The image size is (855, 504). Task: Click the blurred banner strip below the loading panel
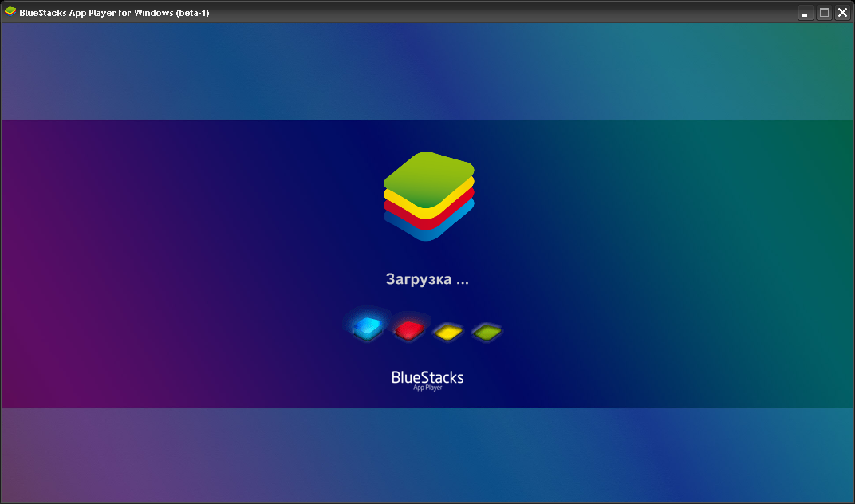pyautogui.click(x=427, y=455)
